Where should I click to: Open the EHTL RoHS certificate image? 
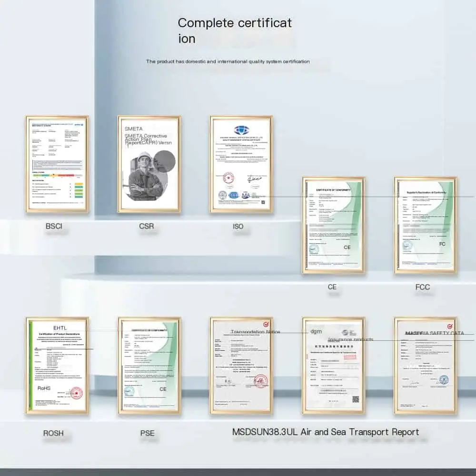pos(57,366)
